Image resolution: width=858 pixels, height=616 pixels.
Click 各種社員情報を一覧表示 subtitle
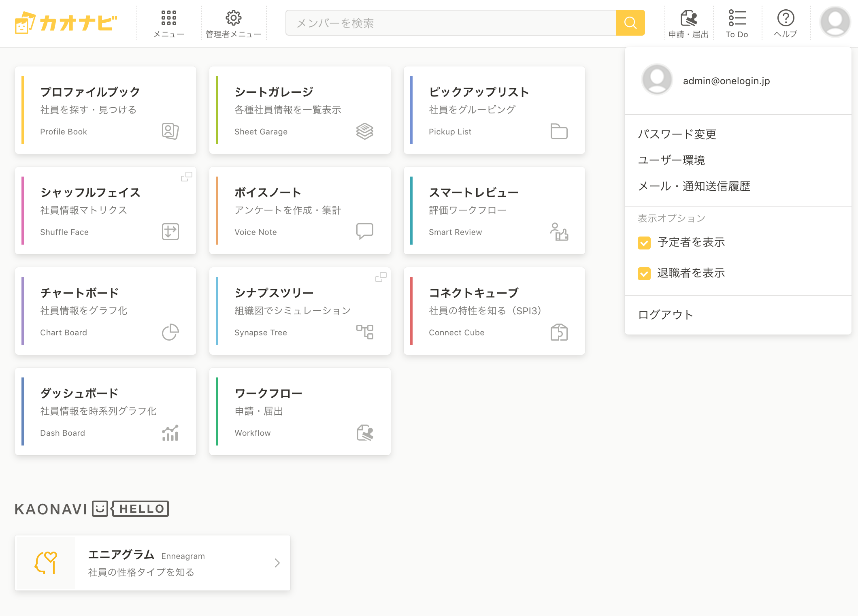[287, 110]
